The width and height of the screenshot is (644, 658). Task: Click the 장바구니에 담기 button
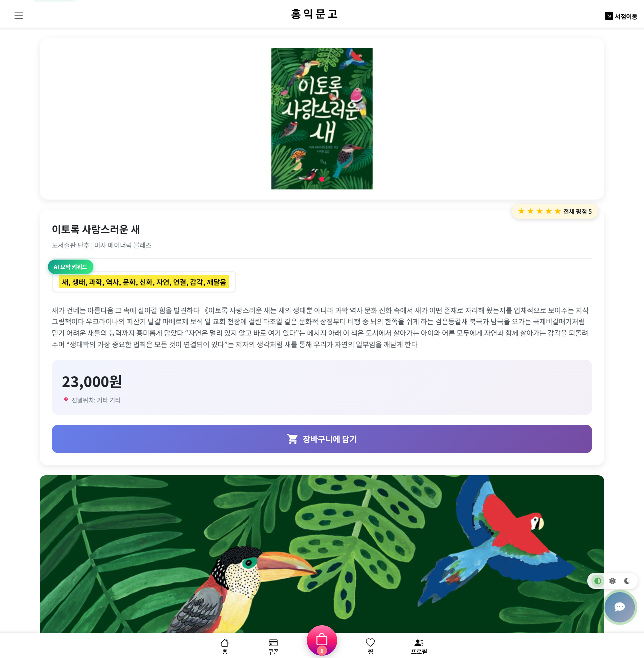click(322, 439)
